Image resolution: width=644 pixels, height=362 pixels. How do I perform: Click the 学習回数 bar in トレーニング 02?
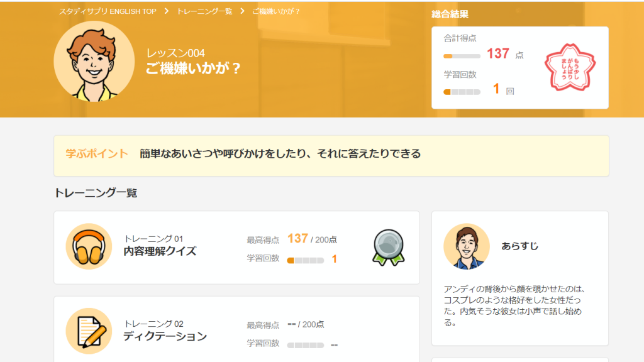click(305, 345)
